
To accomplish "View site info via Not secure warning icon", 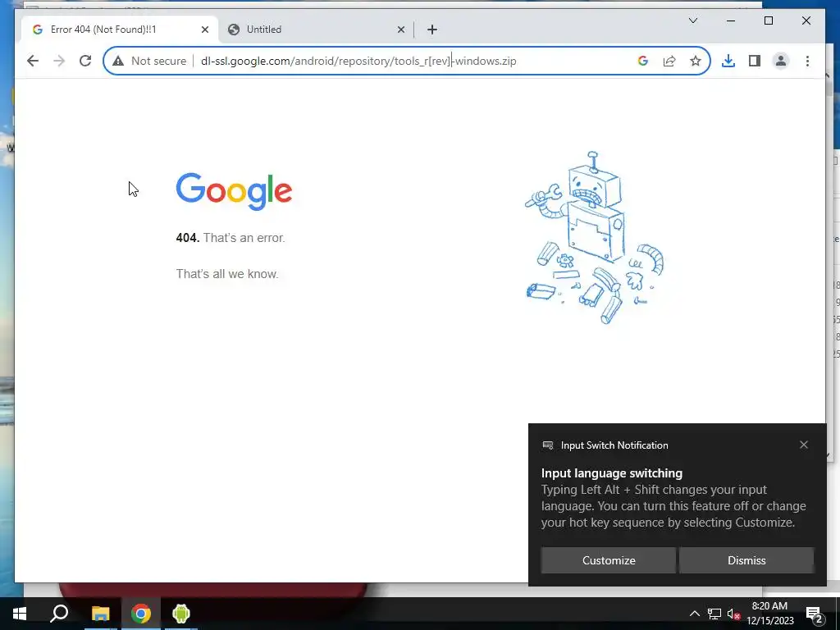I will tap(118, 61).
